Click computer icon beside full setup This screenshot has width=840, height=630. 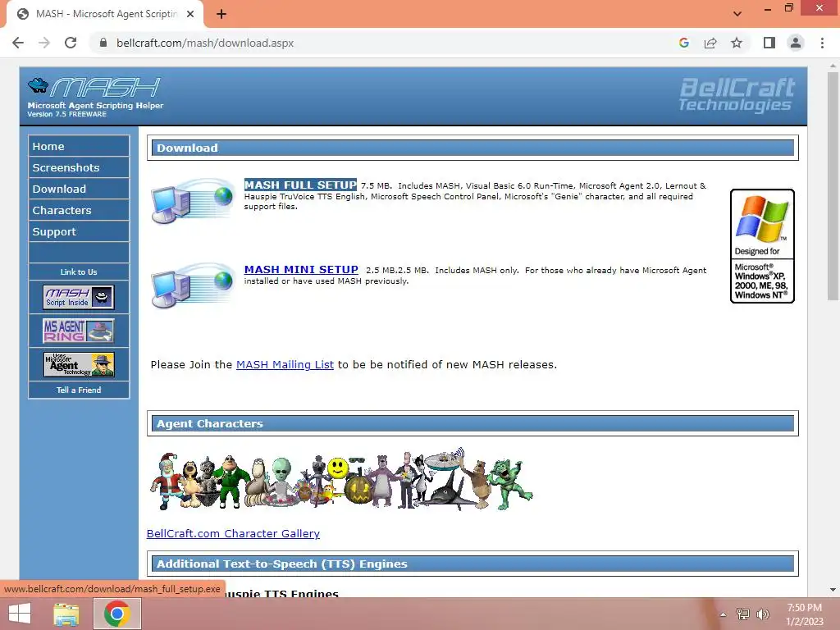coord(193,202)
